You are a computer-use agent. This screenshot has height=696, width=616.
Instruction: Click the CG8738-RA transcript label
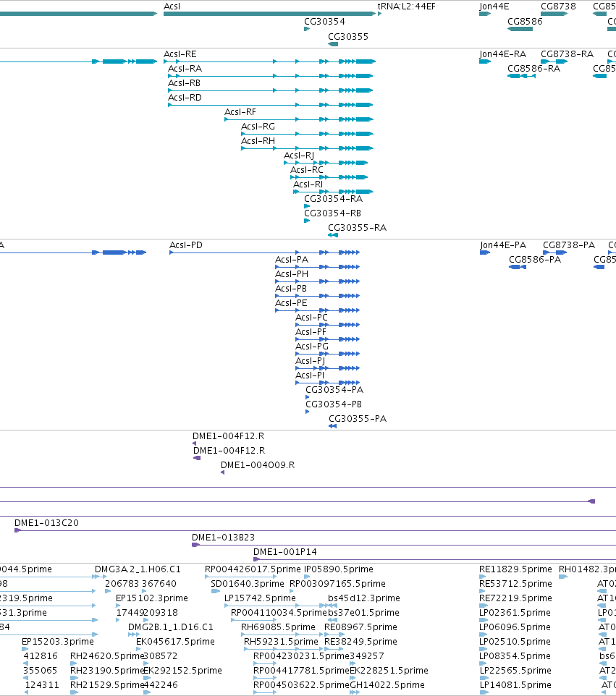click(568, 54)
